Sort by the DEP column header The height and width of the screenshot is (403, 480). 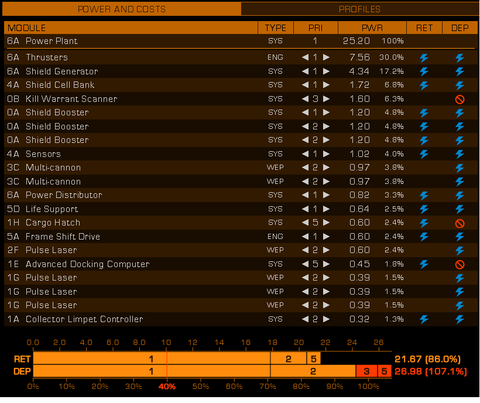(x=460, y=28)
